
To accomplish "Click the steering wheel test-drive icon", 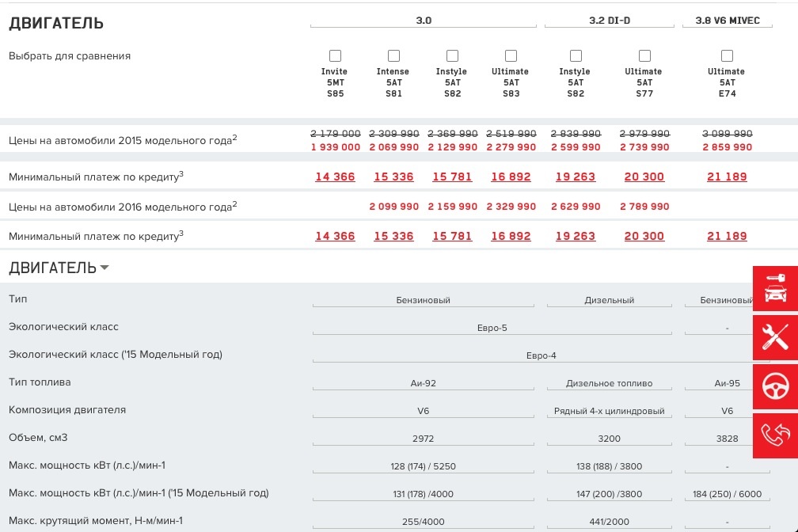I will click(x=774, y=386).
